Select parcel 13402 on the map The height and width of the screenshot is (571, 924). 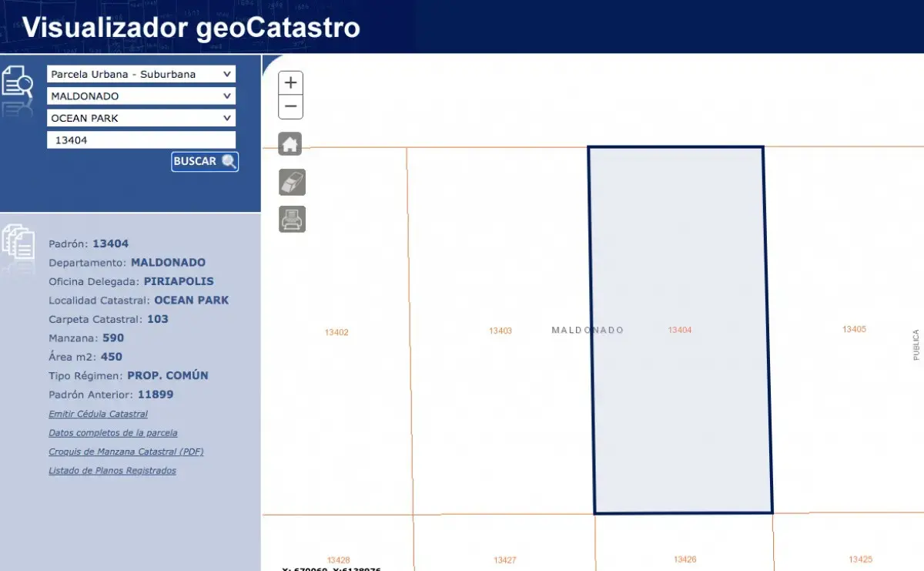click(336, 332)
